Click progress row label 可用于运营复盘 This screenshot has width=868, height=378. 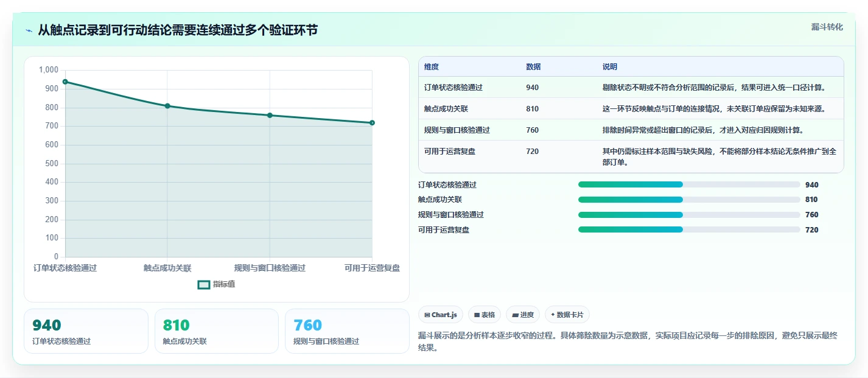coord(444,230)
